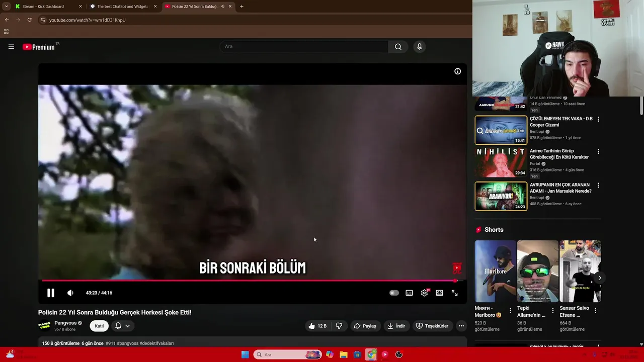The image size is (644, 362).
Task: Focus the taskbar 'Ara' search box
Action: click(288, 354)
